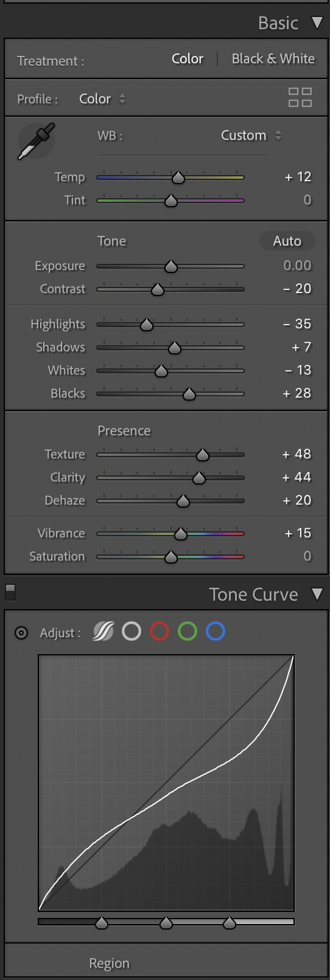The height and width of the screenshot is (980, 330).
Task: Click the Auto tone button
Action: (x=287, y=241)
